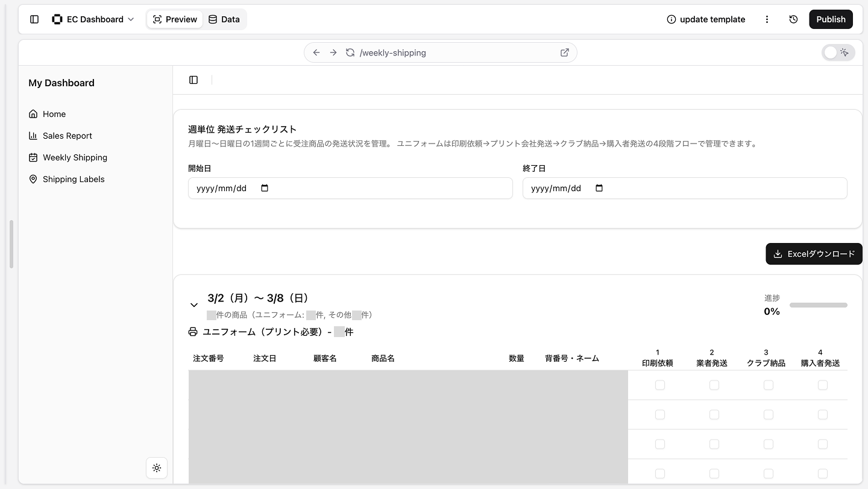Open the 開始日 calendar picker
Viewport: 868px width, 489px height.
pyautogui.click(x=264, y=188)
